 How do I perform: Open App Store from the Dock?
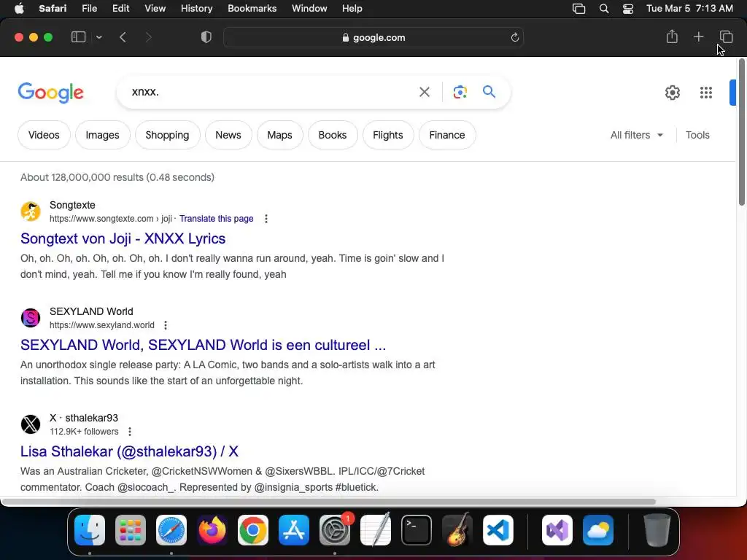click(x=294, y=530)
